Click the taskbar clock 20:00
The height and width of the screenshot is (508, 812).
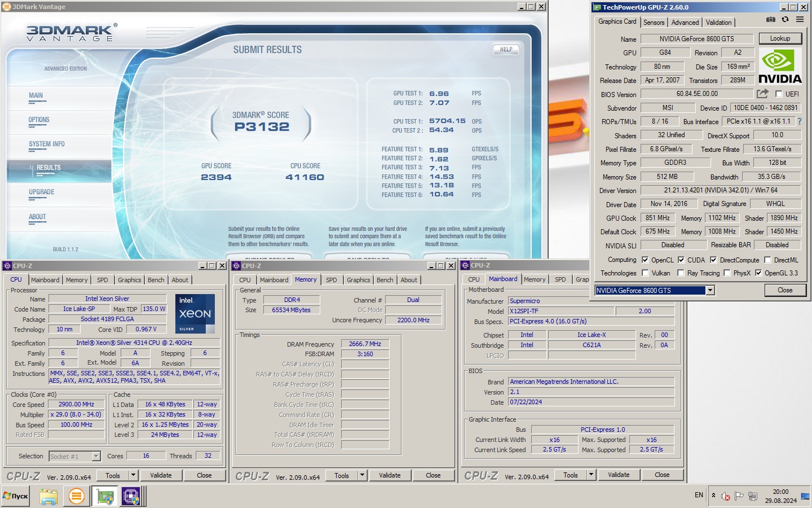(781, 492)
